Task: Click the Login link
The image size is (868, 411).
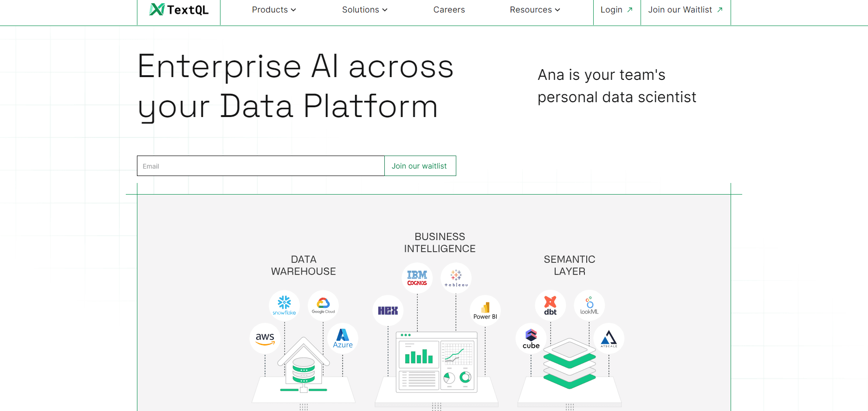Action: pos(616,10)
